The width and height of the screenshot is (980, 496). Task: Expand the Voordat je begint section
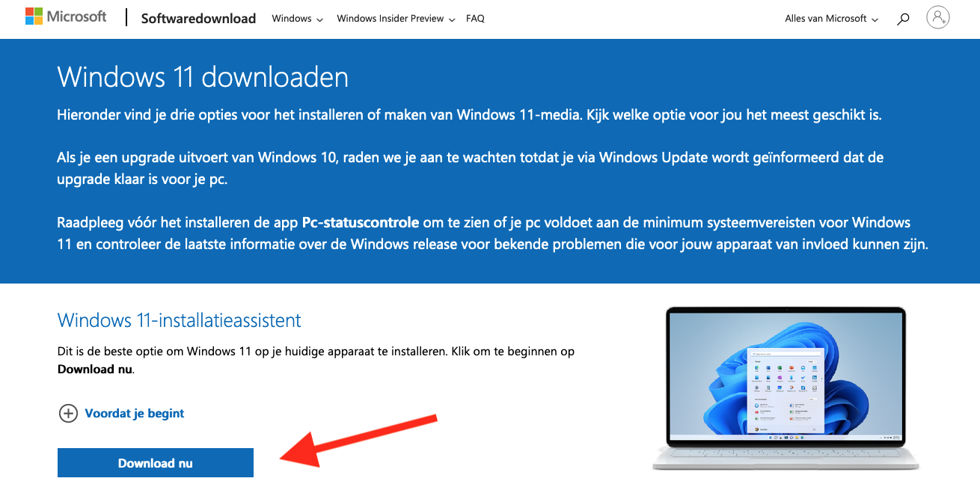135,413
